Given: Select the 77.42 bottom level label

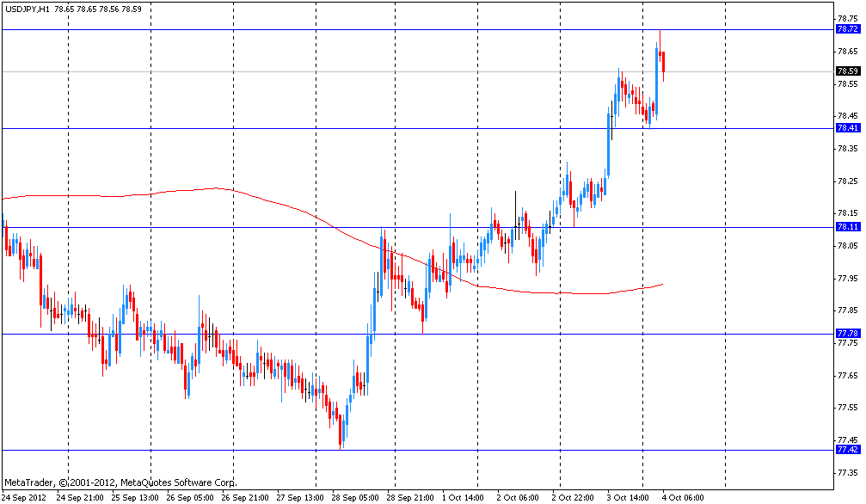Looking at the screenshot, I should pos(847,450).
